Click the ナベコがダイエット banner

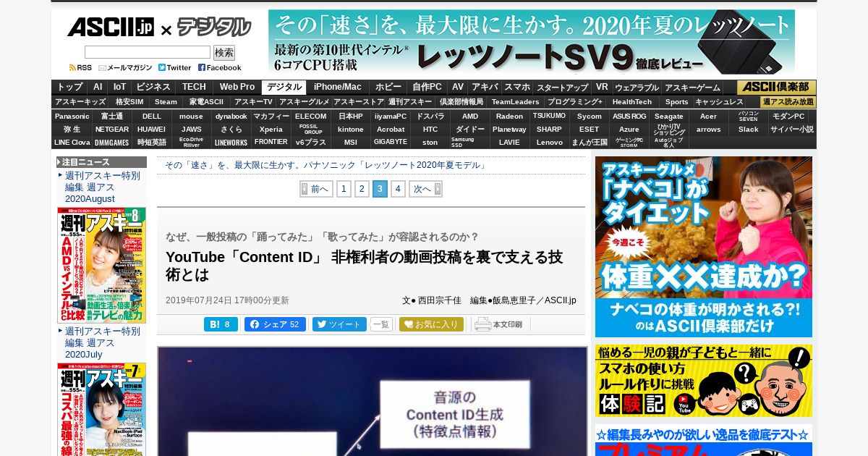(704, 247)
